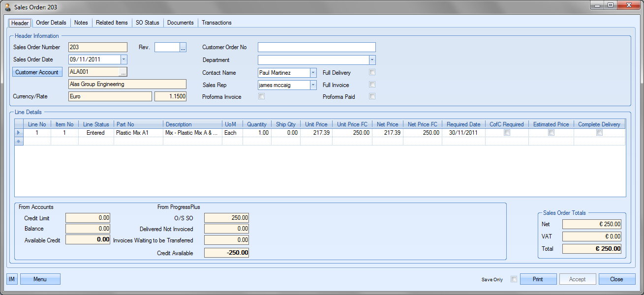This screenshot has height=295, width=644.
Task: Click the Print button
Action: coord(538,279)
